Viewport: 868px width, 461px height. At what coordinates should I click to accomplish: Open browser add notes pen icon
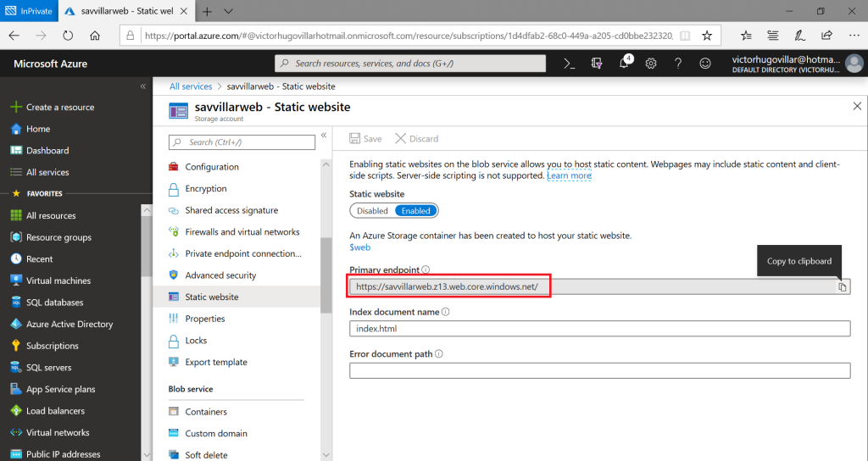[800, 36]
